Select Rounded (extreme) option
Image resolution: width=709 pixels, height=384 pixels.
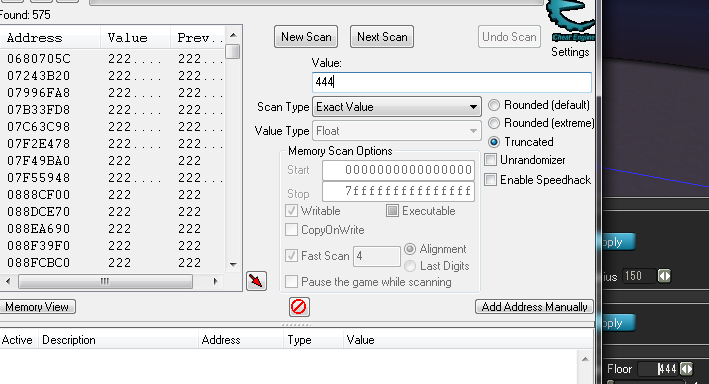pos(494,123)
